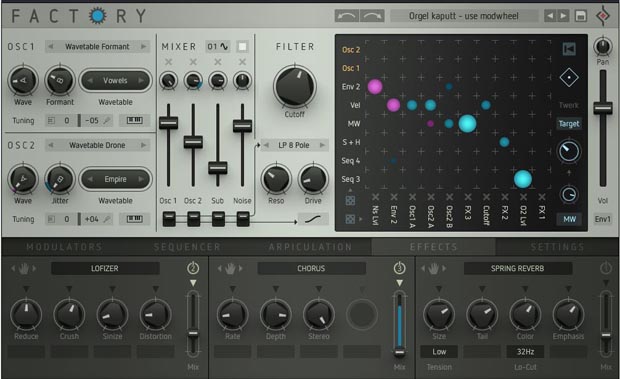Click the master Vol fader

(x=603, y=108)
